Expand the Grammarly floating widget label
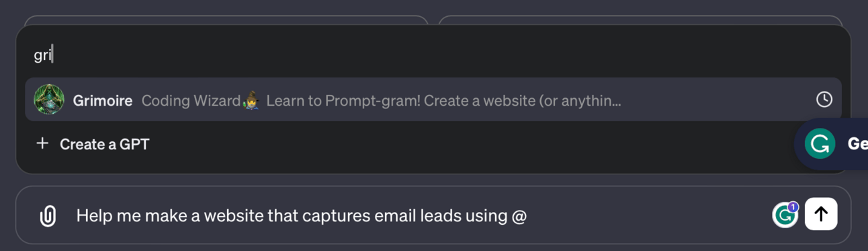The width and height of the screenshot is (868, 251). pyautogui.click(x=857, y=144)
